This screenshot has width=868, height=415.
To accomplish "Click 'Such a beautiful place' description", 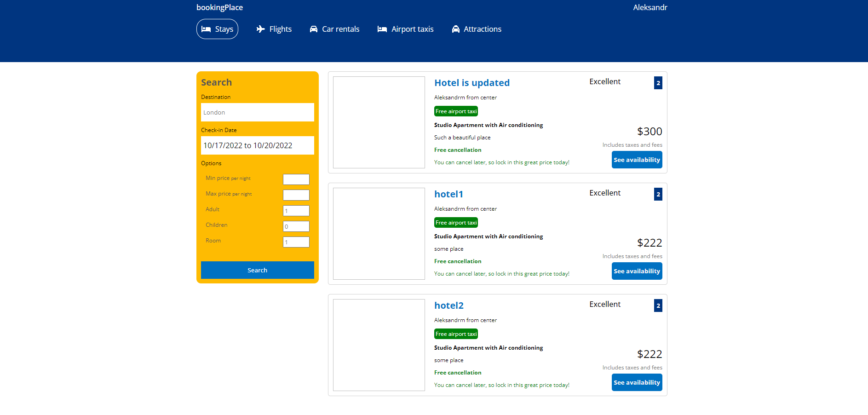I will point(462,138).
